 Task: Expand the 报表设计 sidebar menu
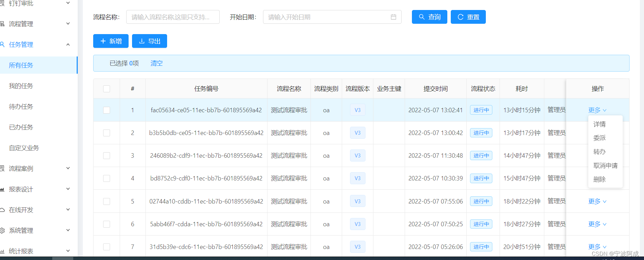[x=68, y=189]
